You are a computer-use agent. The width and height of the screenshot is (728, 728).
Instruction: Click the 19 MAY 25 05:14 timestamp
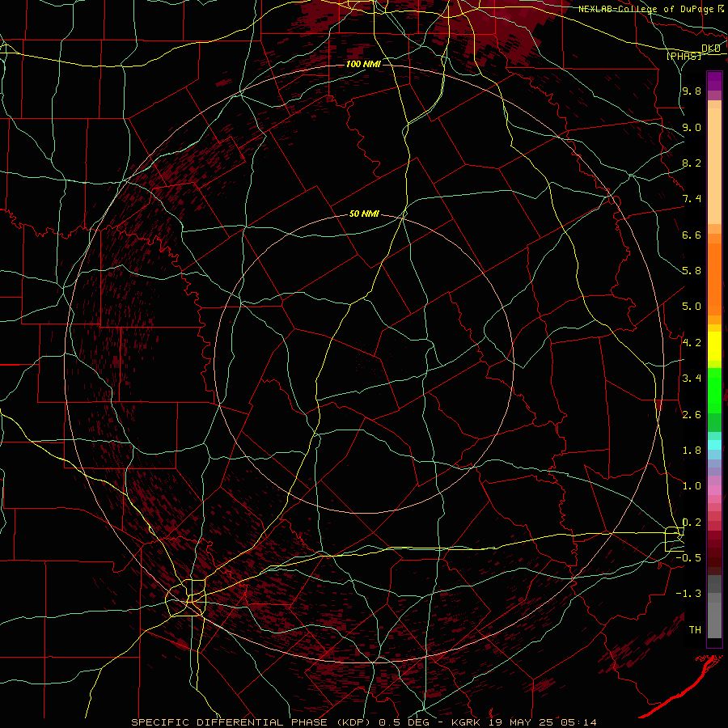543,722
